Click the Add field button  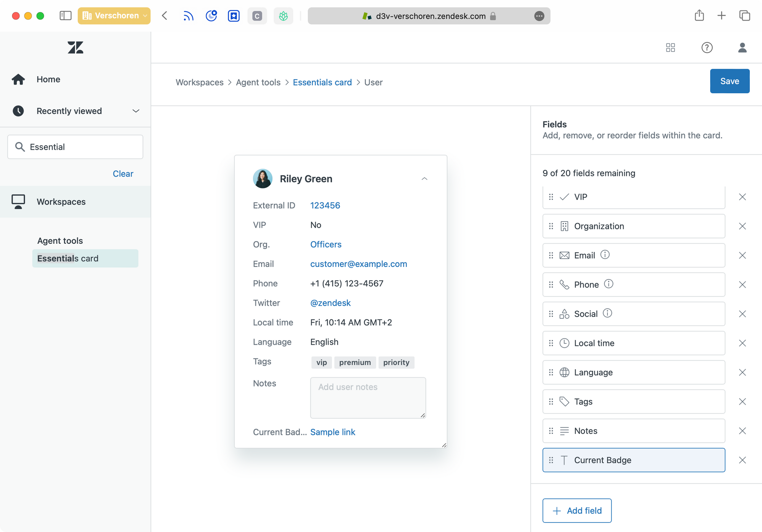point(577,510)
